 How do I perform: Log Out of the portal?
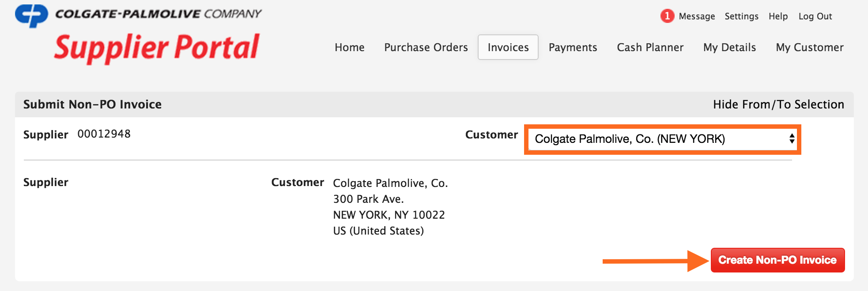(815, 16)
